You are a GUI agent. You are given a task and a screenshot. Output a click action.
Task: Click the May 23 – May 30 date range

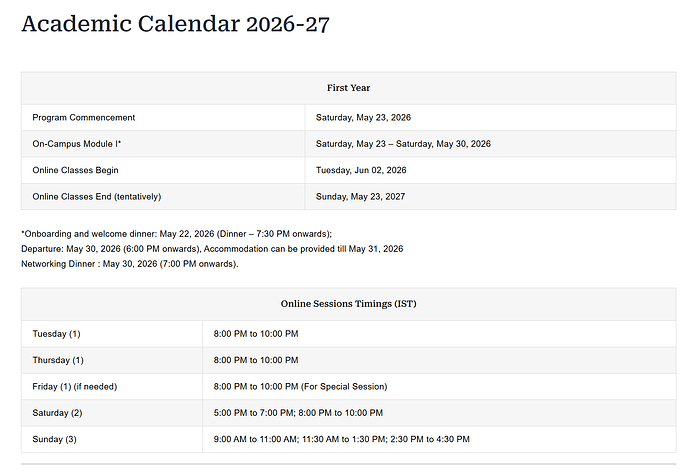[403, 144]
